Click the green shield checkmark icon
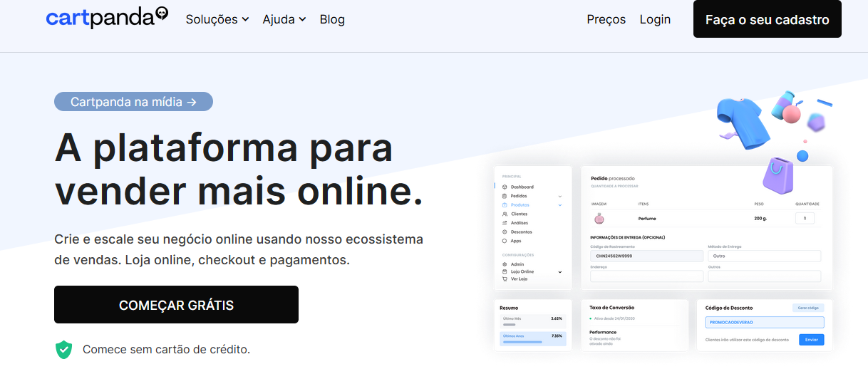This screenshot has height=369, width=868. click(x=64, y=349)
